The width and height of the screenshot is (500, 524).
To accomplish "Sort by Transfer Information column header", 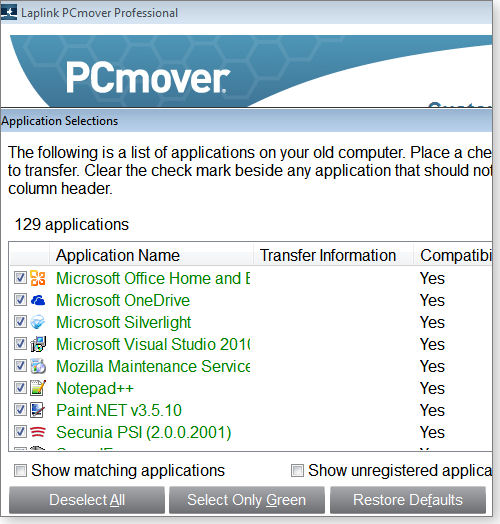I will coord(333,255).
